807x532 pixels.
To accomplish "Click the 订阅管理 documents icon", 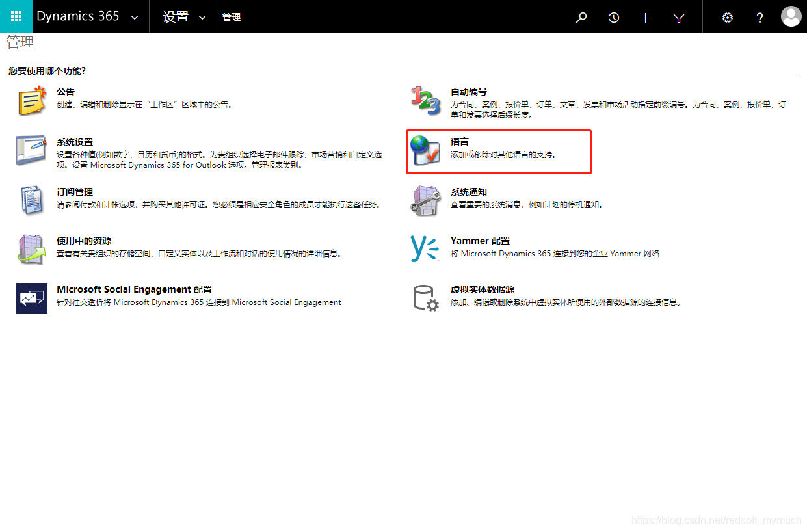I will point(32,200).
